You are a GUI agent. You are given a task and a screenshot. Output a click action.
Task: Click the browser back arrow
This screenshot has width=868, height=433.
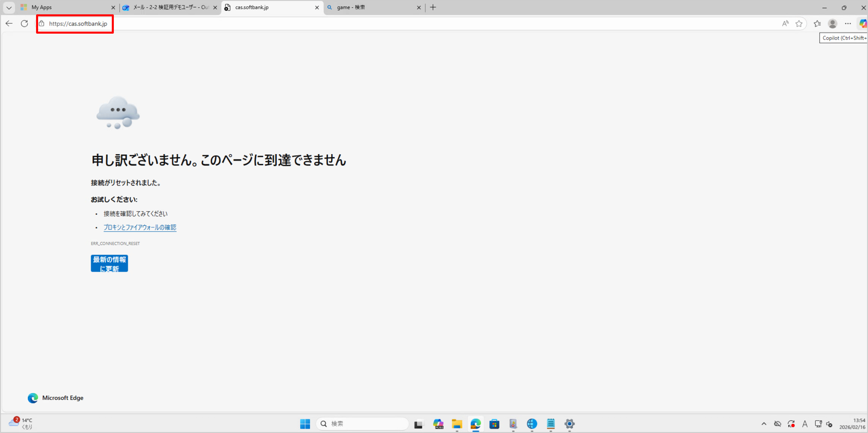click(x=9, y=24)
